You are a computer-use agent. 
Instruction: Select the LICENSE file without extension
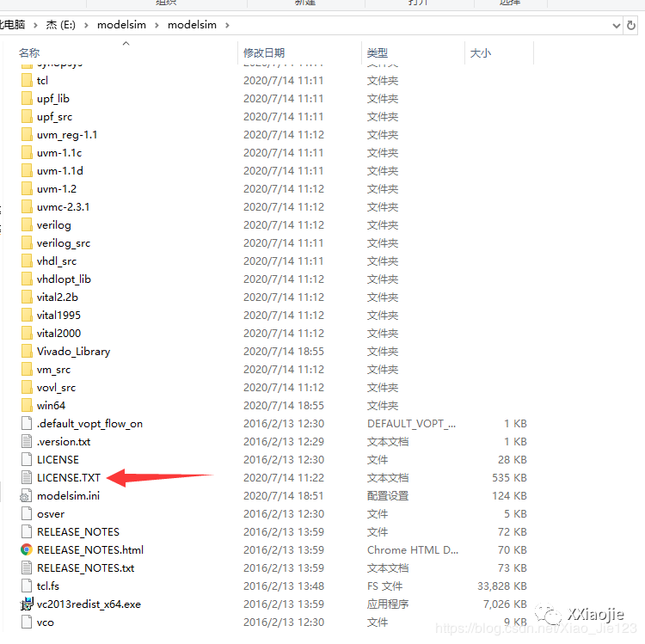pos(58,460)
